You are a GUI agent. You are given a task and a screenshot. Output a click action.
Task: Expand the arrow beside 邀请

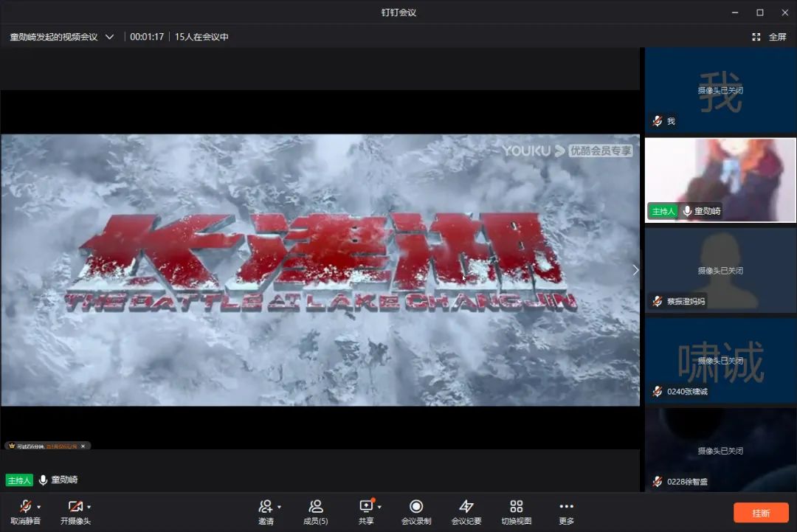tap(279, 507)
